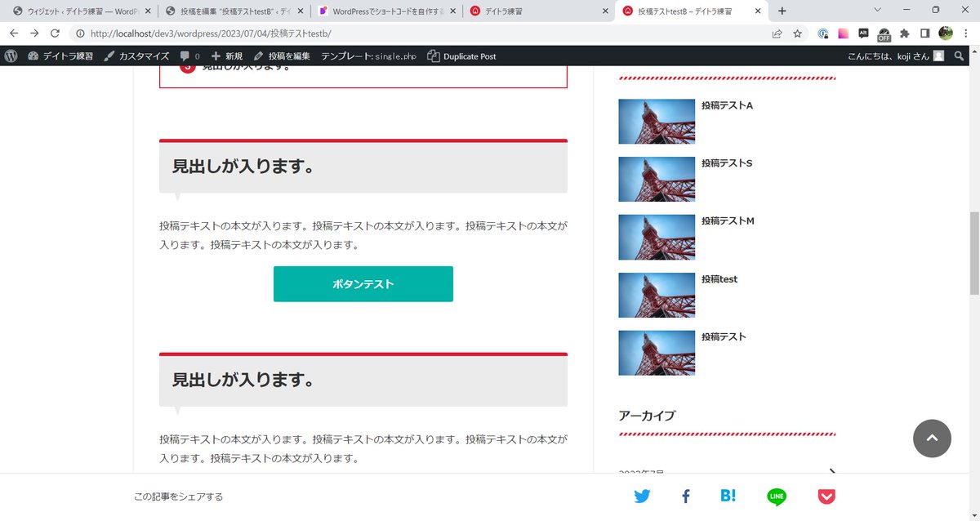Open the 投稿テストA post link
980x521 pixels.
(x=727, y=105)
